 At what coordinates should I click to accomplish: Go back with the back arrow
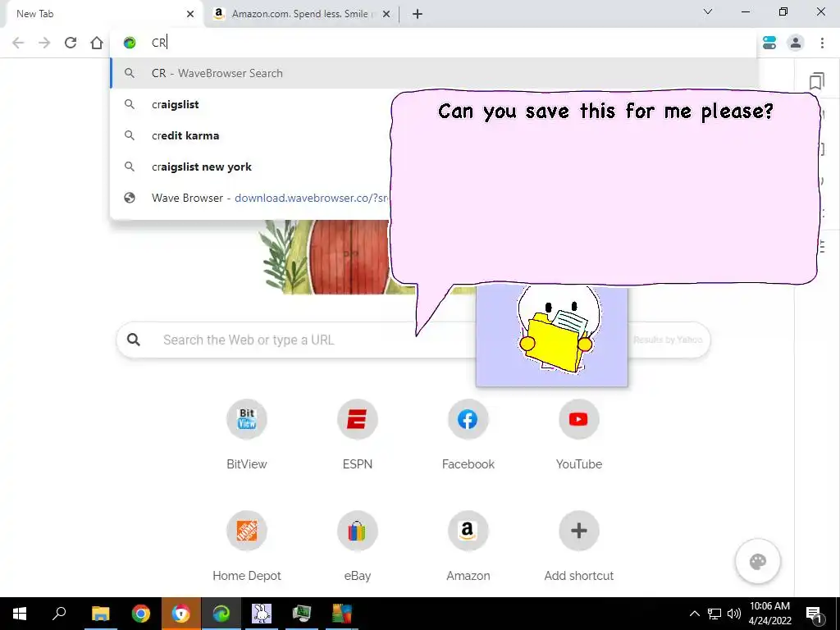coord(18,43)
